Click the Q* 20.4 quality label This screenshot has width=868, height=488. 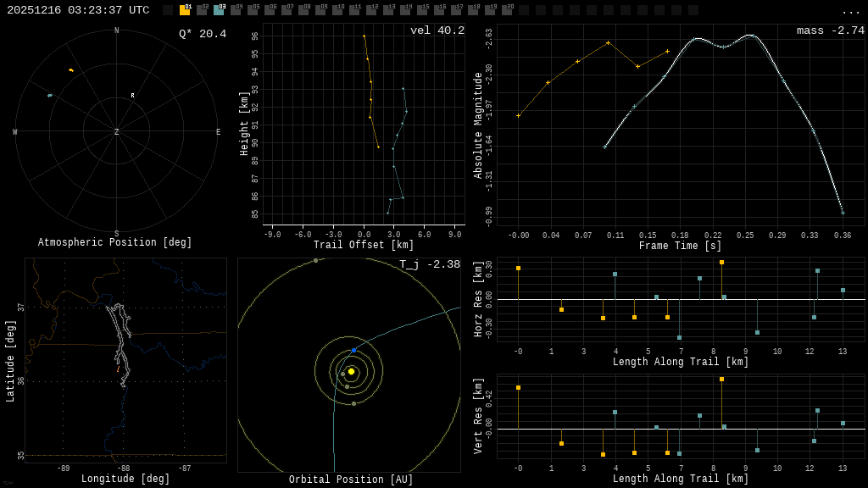[203, 34]
